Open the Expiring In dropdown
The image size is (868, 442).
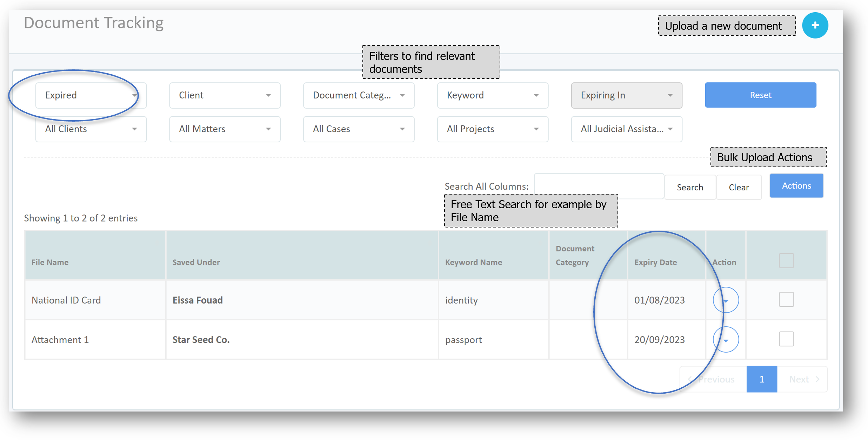click(x=626, y=95)
